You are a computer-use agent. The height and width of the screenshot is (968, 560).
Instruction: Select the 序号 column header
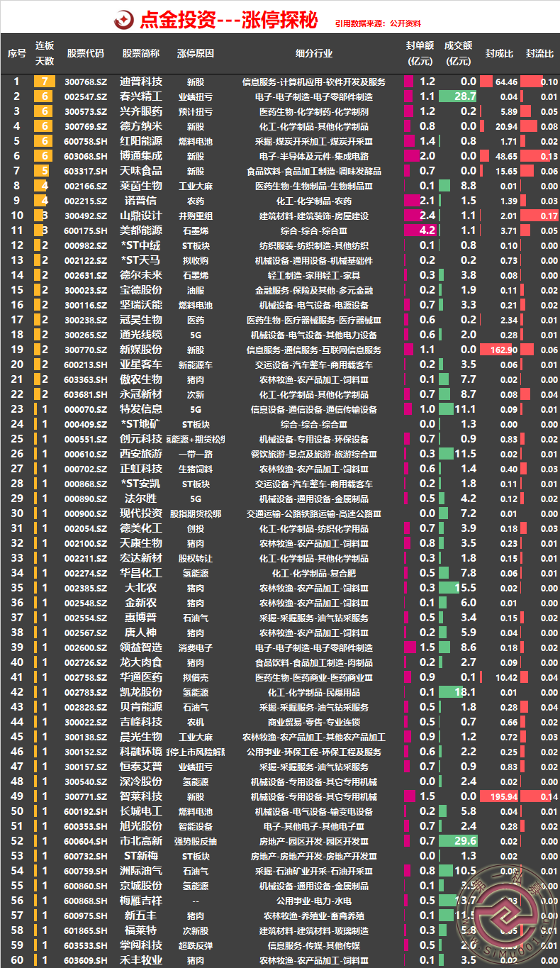point(17,53)
